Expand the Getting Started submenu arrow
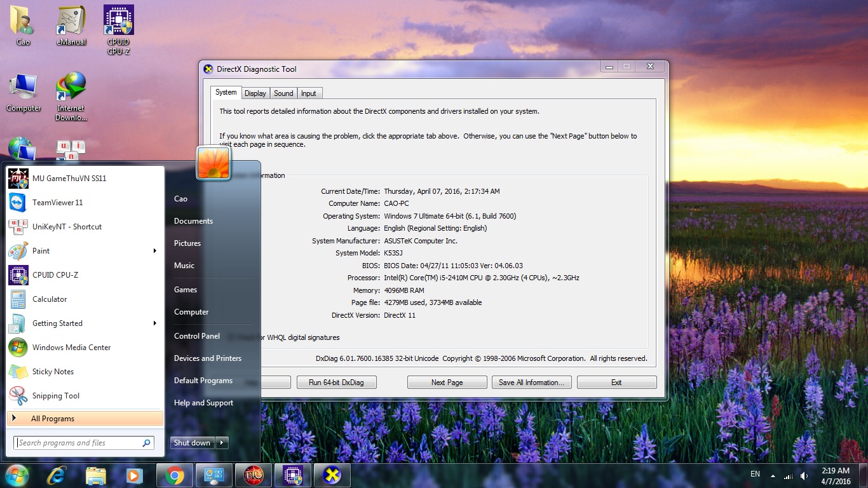This screenshot has width=868, height=488. tap(154, 323)
